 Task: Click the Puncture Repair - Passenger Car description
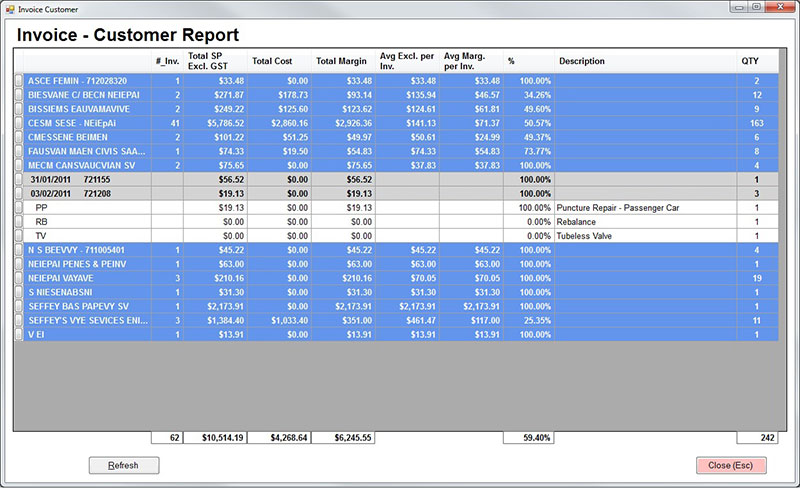[645, 208]
